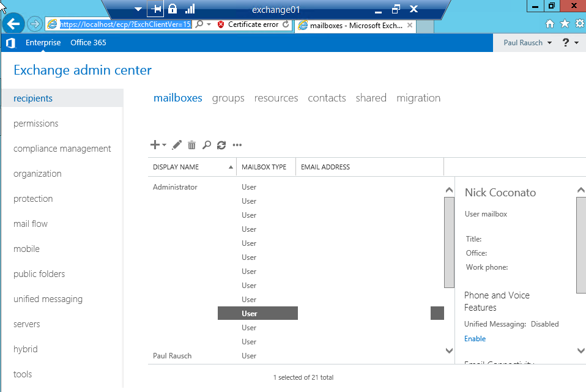Click the mailbox list scroll down arrow

click(x=449, y=351)
